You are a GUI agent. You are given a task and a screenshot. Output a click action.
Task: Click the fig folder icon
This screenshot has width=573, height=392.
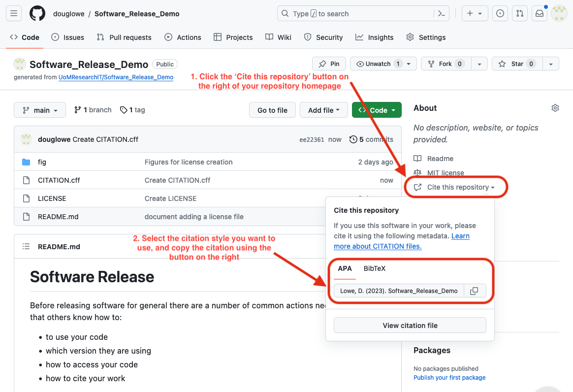tap(26, 162)
